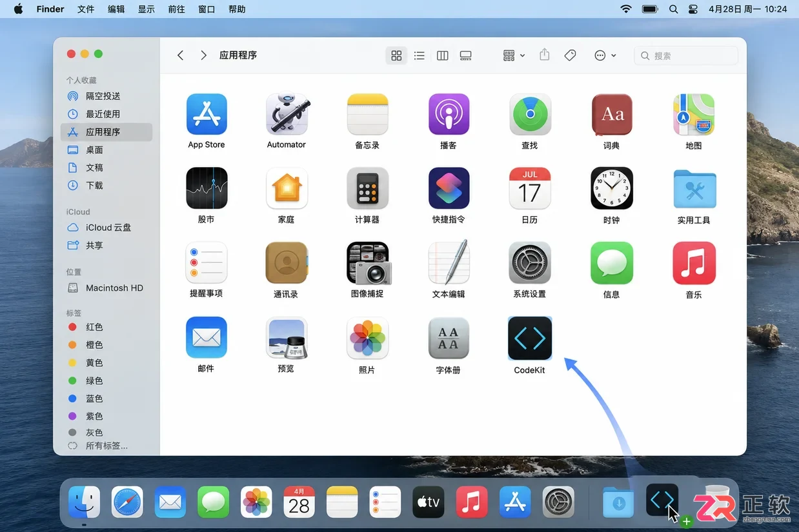Select the 家庭 Home app icon
Image resolution: width=799 pixels, height=532 pixels.
(x=287, y=188)
